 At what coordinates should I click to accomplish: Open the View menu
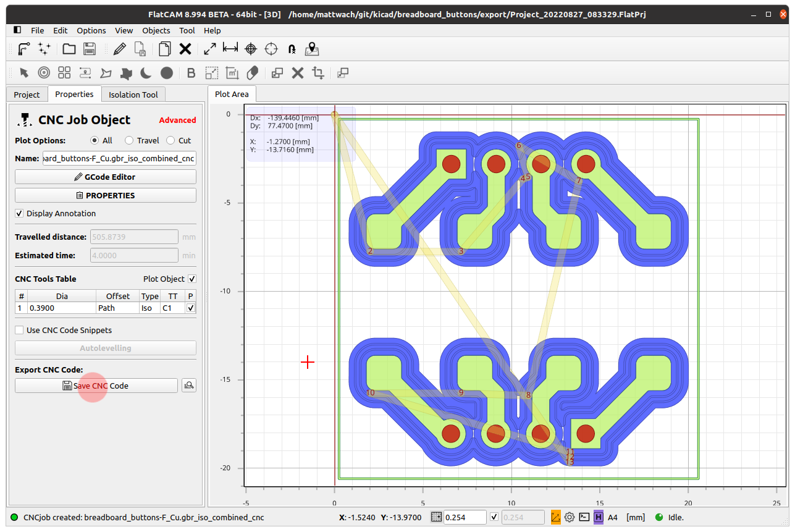pos(124,30)
